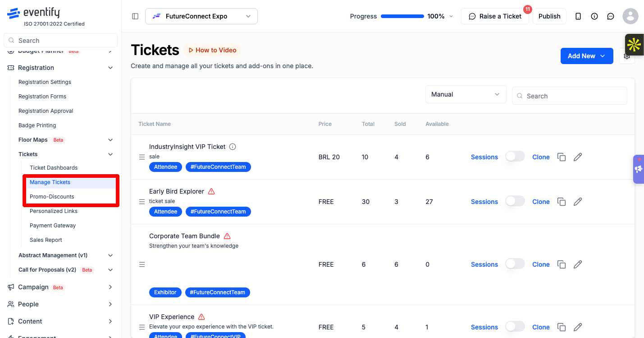This screenshot has height=338, width=644.
Task: Open the Manual sort dropdown
Action: tap(466, 94)
